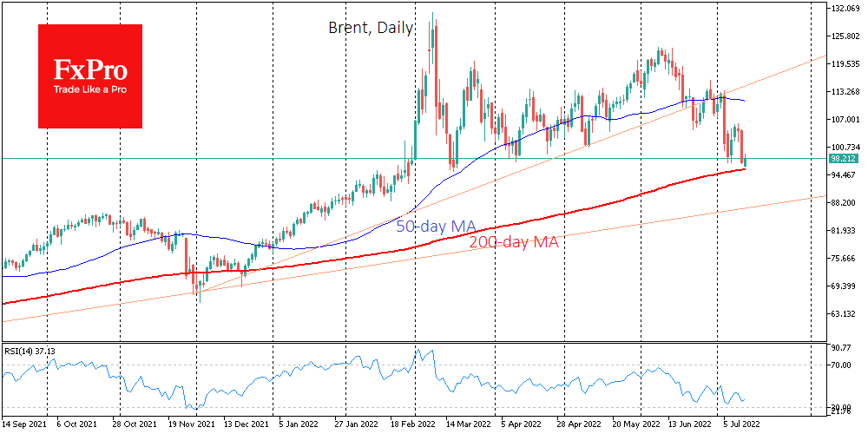Click the 18 Feb 2022 date label
Image resolution: width=868 pixels, height=434 pixels.
[411, 426]
